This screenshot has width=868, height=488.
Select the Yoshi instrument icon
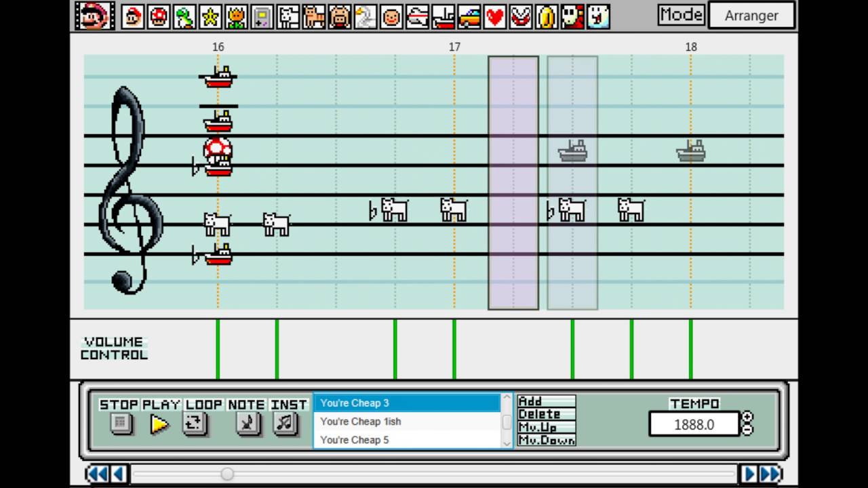click(185, 16)
